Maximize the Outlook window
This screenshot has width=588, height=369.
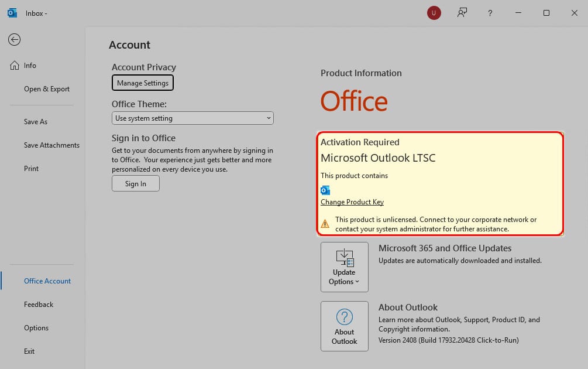pyautogui.click(x=546, y=13)
